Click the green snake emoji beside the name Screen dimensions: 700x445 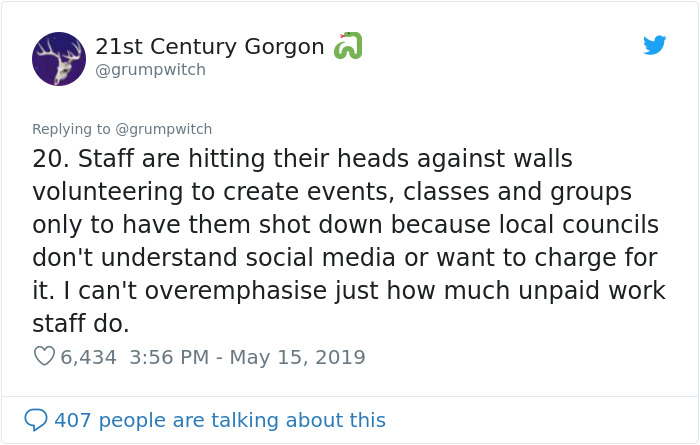[347, 46]
